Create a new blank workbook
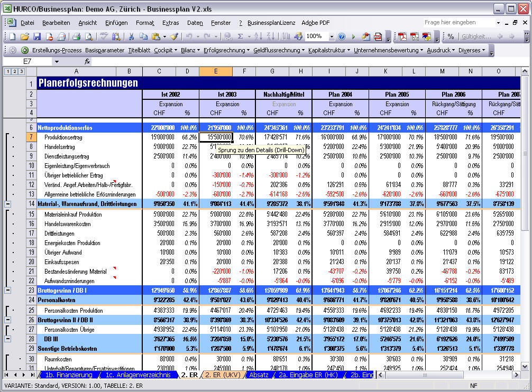The width and height of the screenshot is (532, 392). click(x=13, y=36)
